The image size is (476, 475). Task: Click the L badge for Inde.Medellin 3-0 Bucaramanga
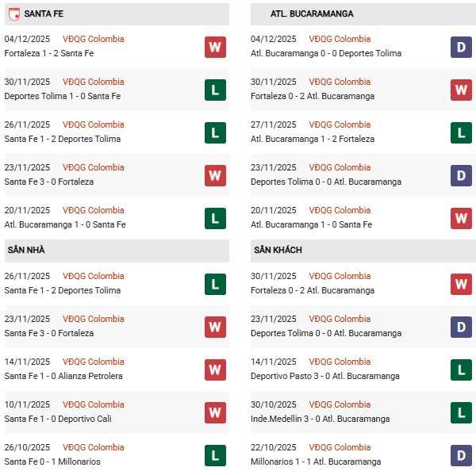coord(461,412)
